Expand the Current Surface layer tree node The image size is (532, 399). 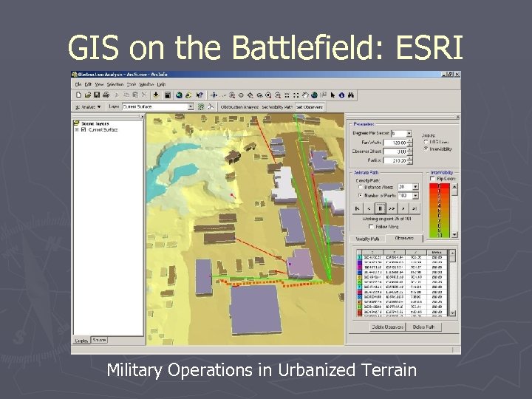click(77, 130)
